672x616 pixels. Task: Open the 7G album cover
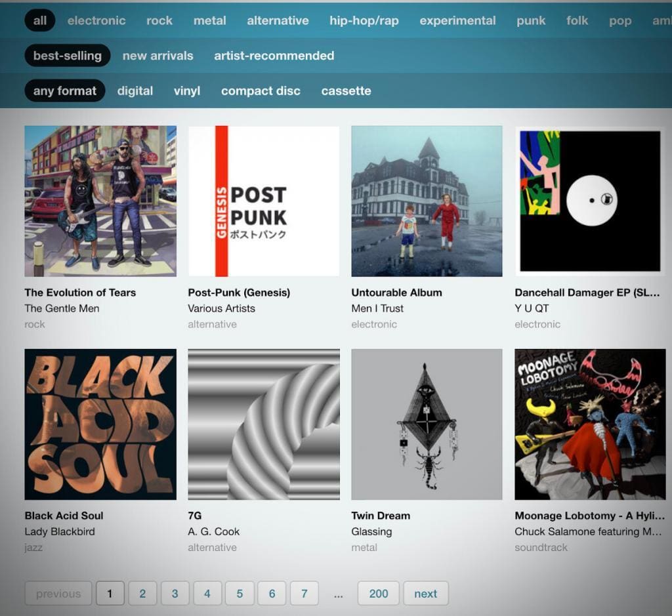pos(264,424)
